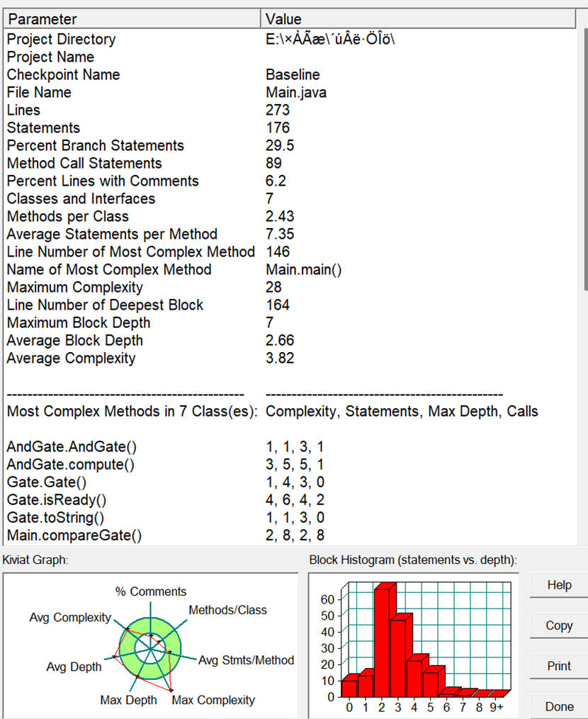Image resolution: width=588 pixels, height=719 pixels.
Task: Click the Avg Depth Kiviat label
Action: [x=74, y=667]
